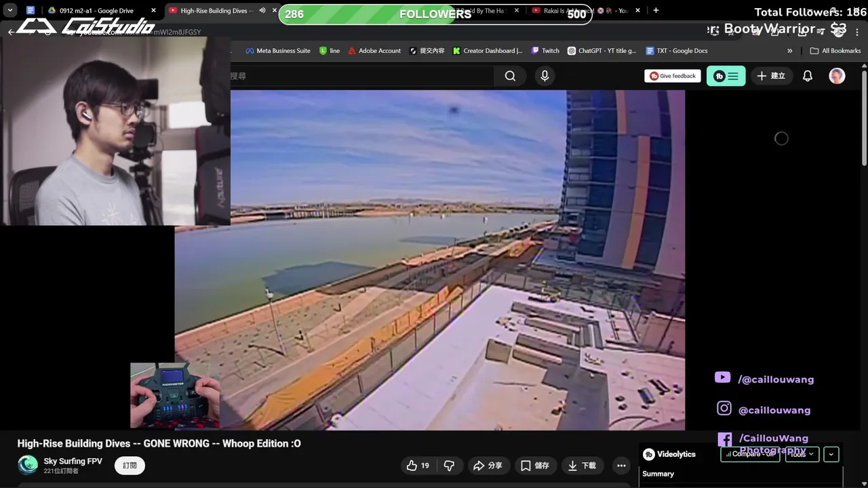The width and height of the screenshot is (868, 488).
Task: Click the page vertical scrollbar thumb
Action: pyautogui.click(x=864, y=117)
